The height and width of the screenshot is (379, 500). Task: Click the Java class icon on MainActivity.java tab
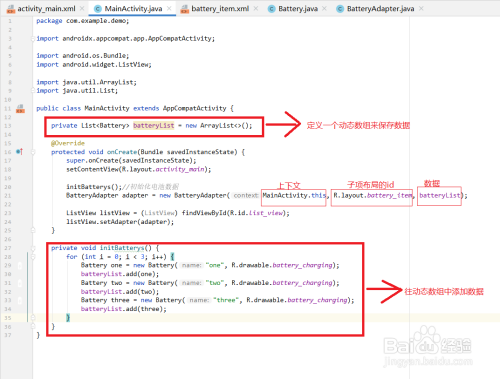pos(98,9)
